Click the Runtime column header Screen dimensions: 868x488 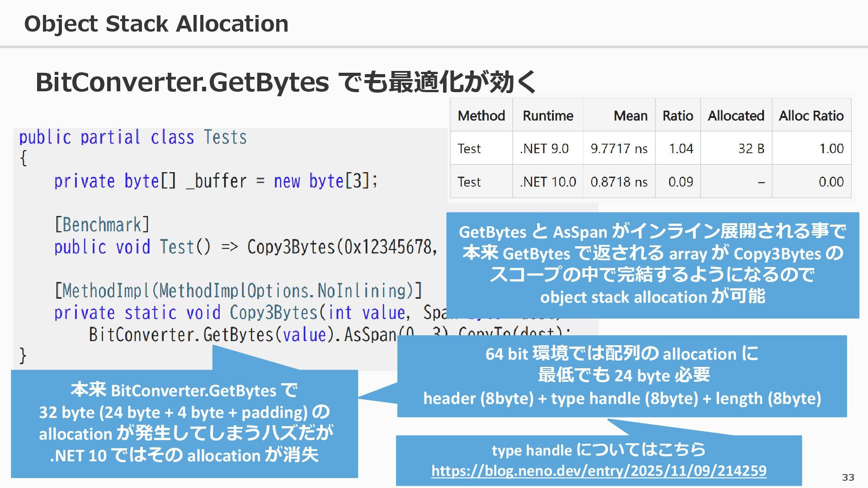click(547, 116)
